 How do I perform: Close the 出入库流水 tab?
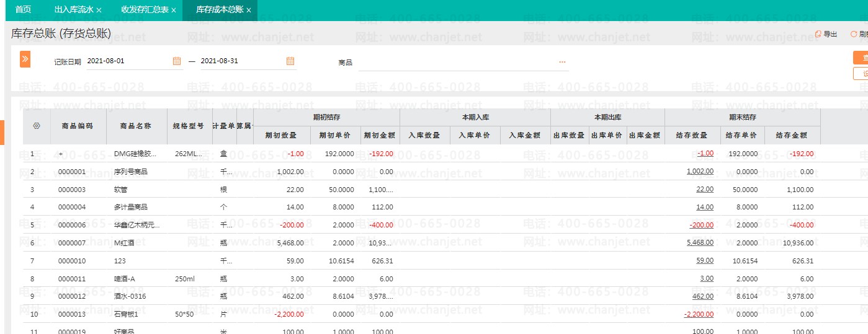(x=99, y=11)
